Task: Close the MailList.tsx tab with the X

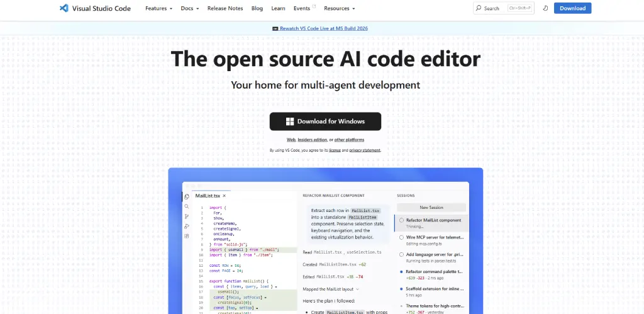Action: click(x=225, y=196)
